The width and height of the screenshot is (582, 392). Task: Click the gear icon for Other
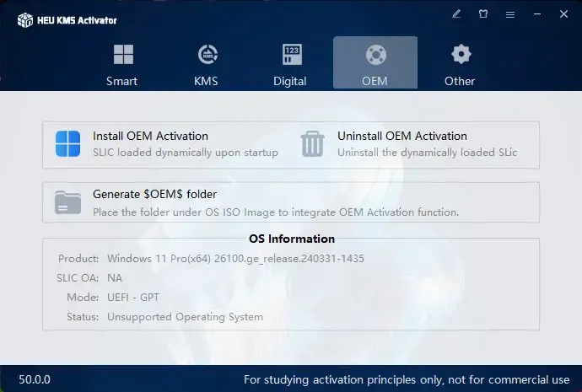tap(461, 54)
